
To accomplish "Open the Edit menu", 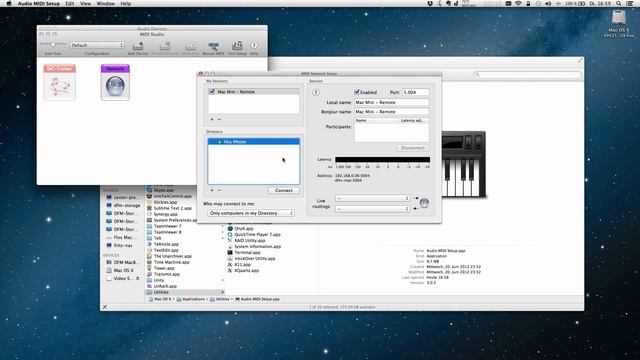I will (x=70, y=3).
